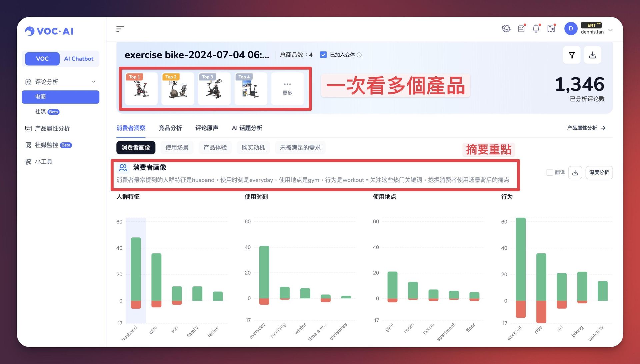The image size is (640, 364).
Task: Select the 使用场景 sub-tab
Action: coord(177,148)
